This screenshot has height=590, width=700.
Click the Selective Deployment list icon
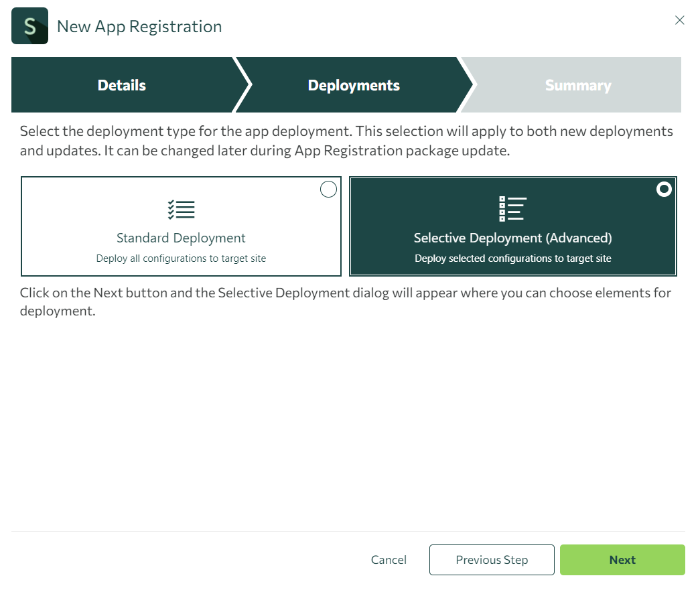point(512,208)
